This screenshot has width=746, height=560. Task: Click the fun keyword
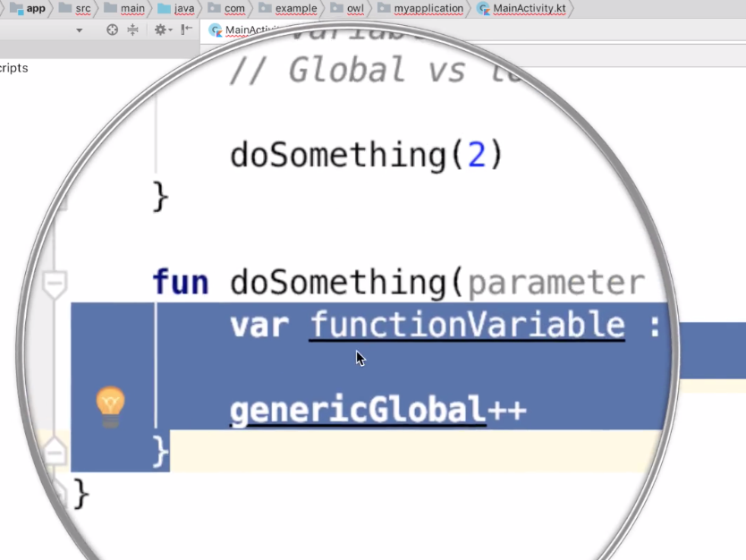181,283
